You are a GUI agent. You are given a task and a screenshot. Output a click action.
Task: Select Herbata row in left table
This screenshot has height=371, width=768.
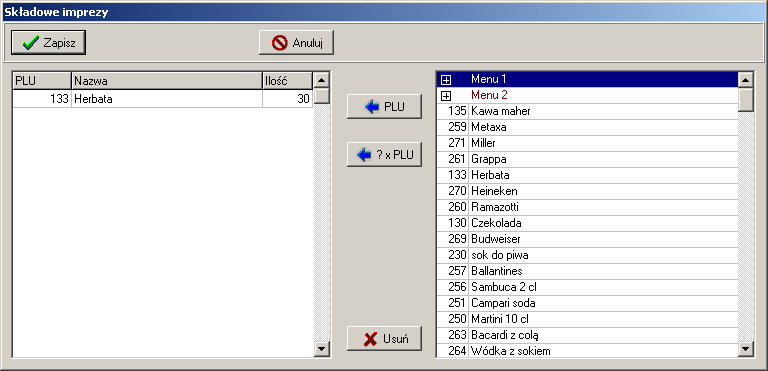(x=163, y=99)
